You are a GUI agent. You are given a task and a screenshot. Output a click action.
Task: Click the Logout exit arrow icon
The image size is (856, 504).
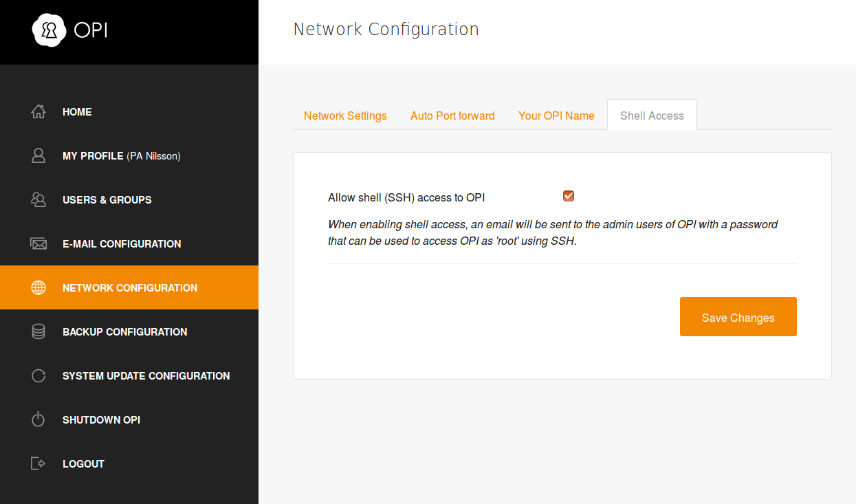tap(39, 463)
